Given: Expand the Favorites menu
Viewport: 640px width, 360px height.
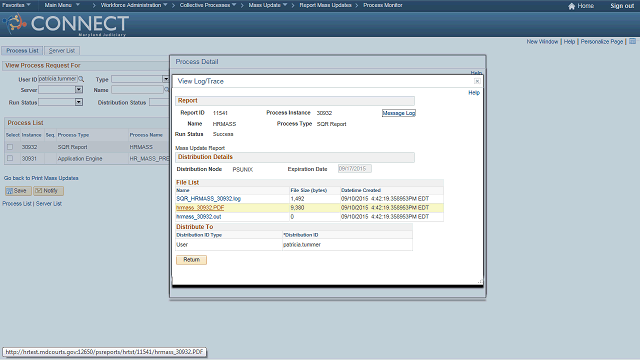Looking at the screenshot, I should [x=16, y=5].
